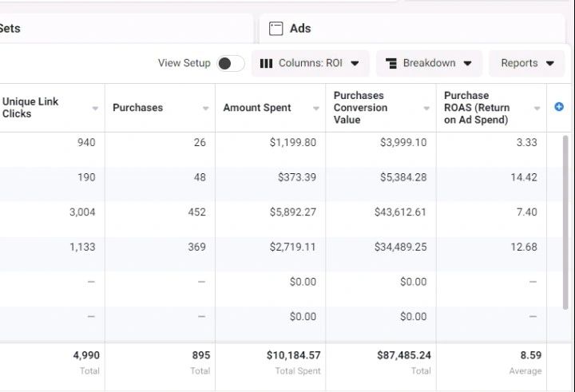Image resolution: width=575 pixels, height=392 pixels.
Task: Open Purchases Conversion Value column arrow
Action: pyautogui.click(x=426, y=109)
